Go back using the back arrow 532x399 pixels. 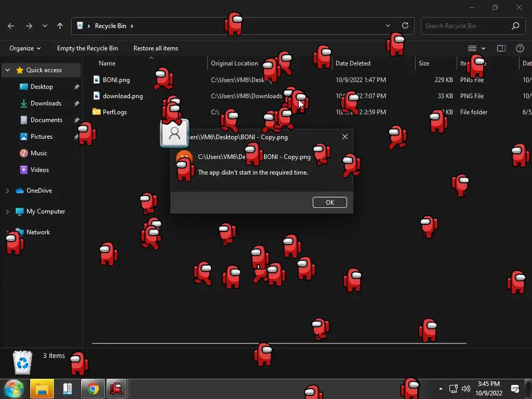point(11,26)
